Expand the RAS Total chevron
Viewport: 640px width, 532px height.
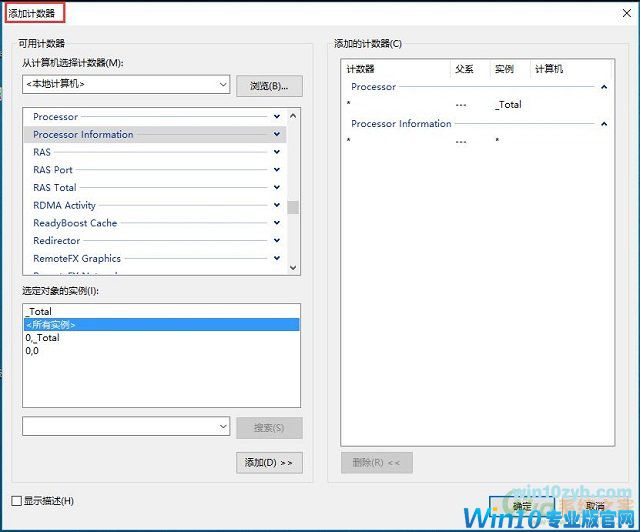pos(277,187)
